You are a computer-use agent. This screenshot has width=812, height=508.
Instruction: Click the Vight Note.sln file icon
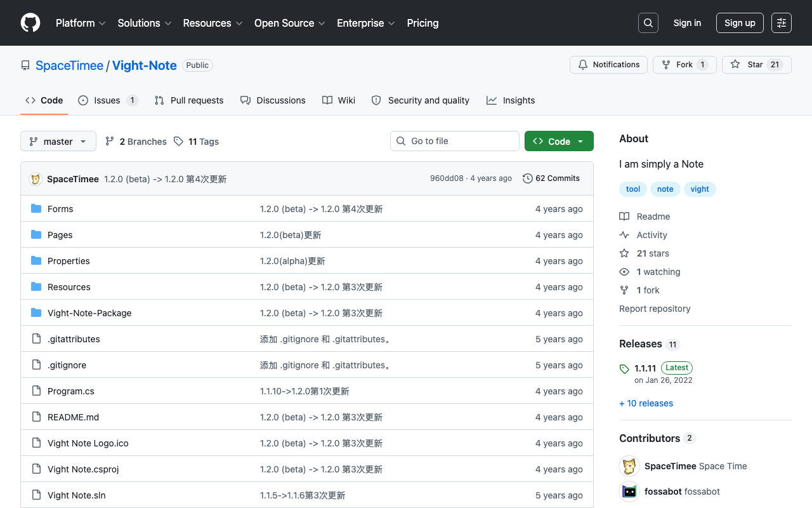tap(36, 495)
